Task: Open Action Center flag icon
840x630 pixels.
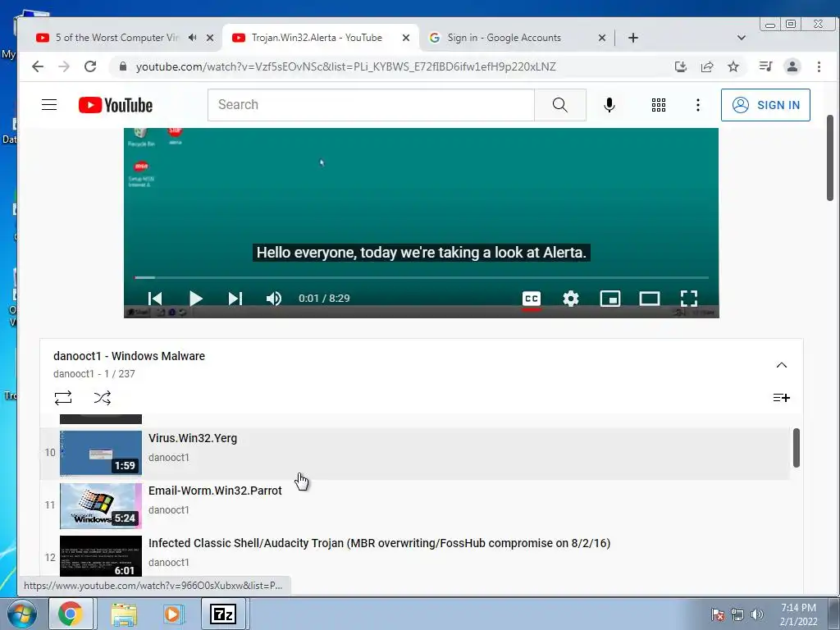Action: coord(718,614)
